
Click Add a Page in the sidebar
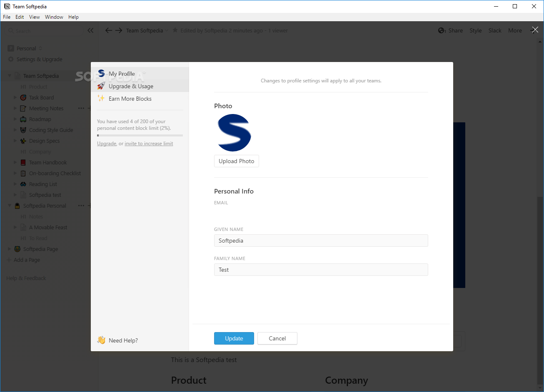tap(24, 260)
